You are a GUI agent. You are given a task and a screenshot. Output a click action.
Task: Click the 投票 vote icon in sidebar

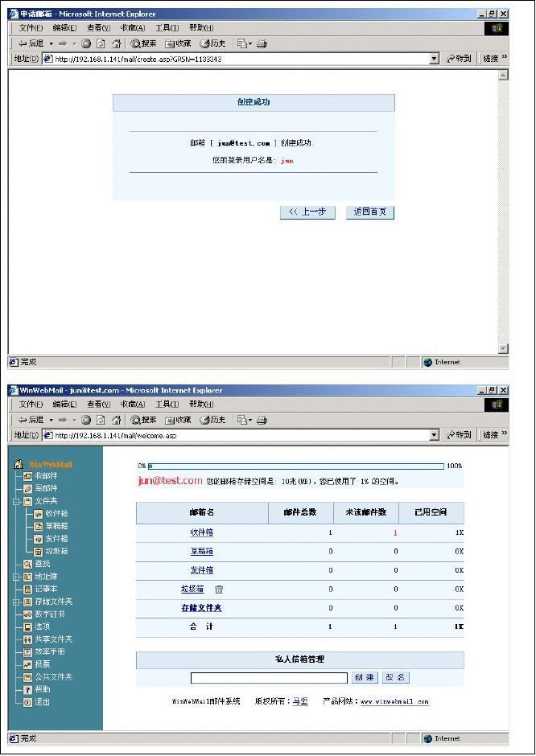coord(27,664)
